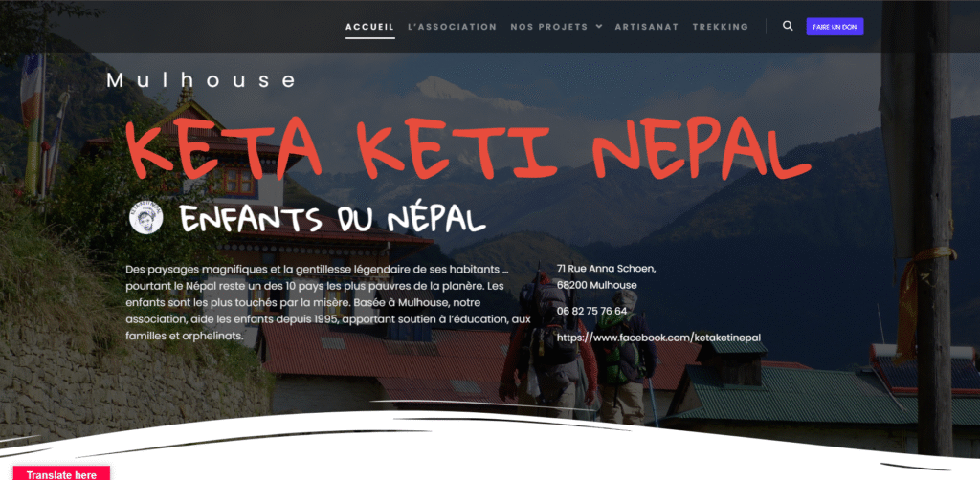Click the 71 Rue Anna Schoen address
This screenshot has width=980, height=480.
pos(606,269)
